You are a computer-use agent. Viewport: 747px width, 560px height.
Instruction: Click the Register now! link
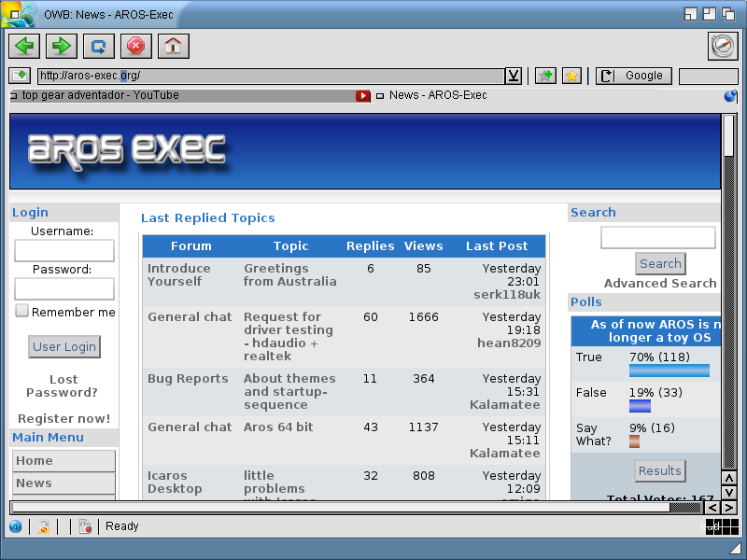click(64, 418)
